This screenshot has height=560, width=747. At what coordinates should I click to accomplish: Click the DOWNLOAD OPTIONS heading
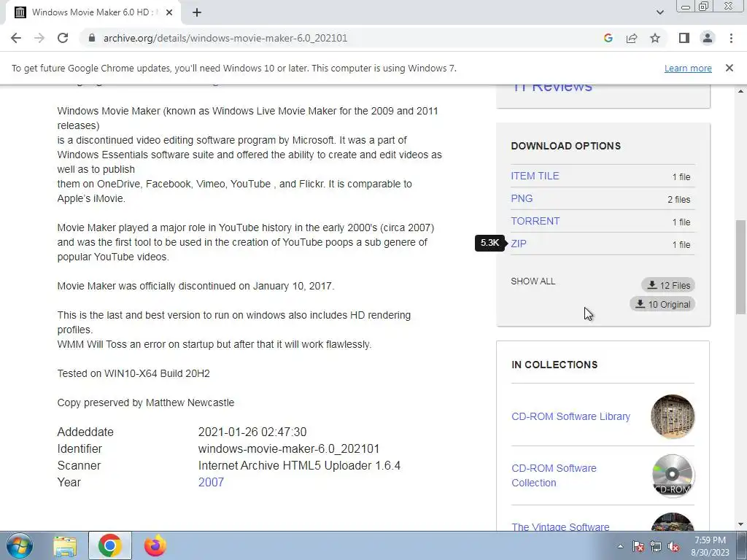pyautogui.click(x=565, y=146)
